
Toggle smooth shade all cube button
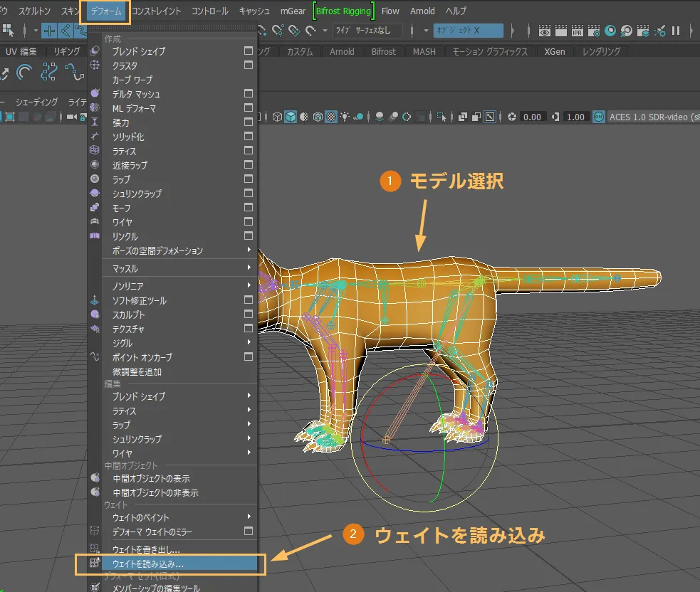click(x=291, y=117)
